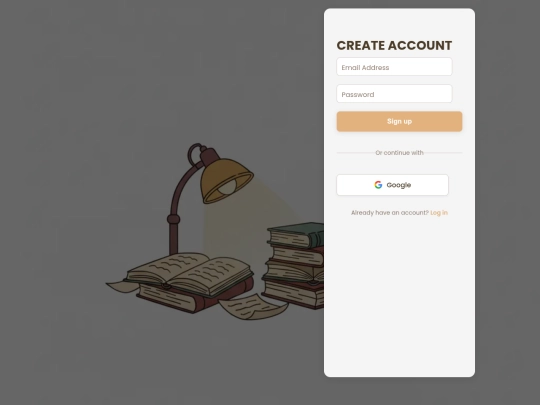Click the green book atop the stack
Viewport: 540px width, 405px height.
tap(296, 234)
